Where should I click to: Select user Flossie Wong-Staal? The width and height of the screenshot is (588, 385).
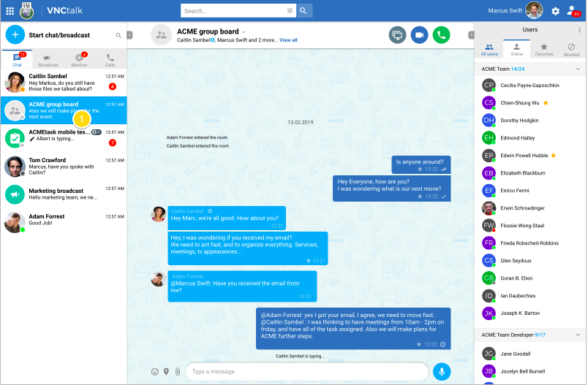coord(529,226)
